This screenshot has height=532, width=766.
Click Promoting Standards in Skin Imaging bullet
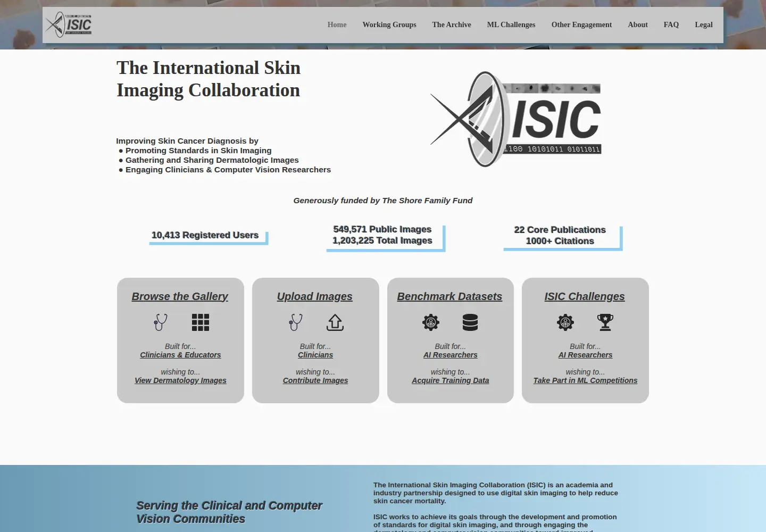[198, 151]
